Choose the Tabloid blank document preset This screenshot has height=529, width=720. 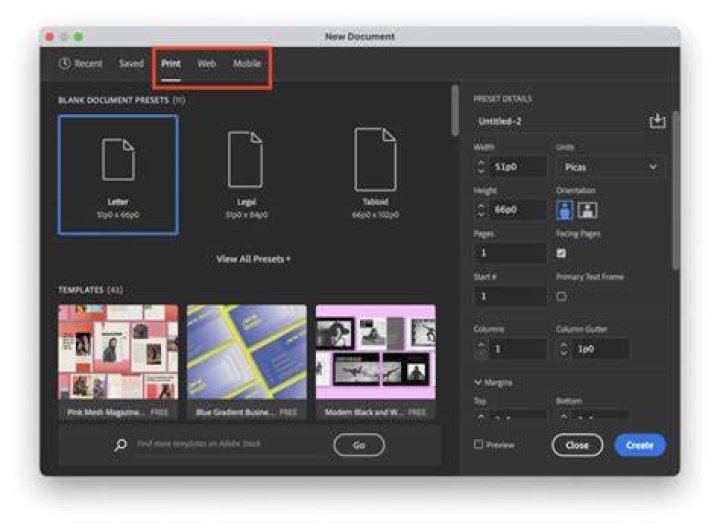pyautogui.click(x=375, y=174)
